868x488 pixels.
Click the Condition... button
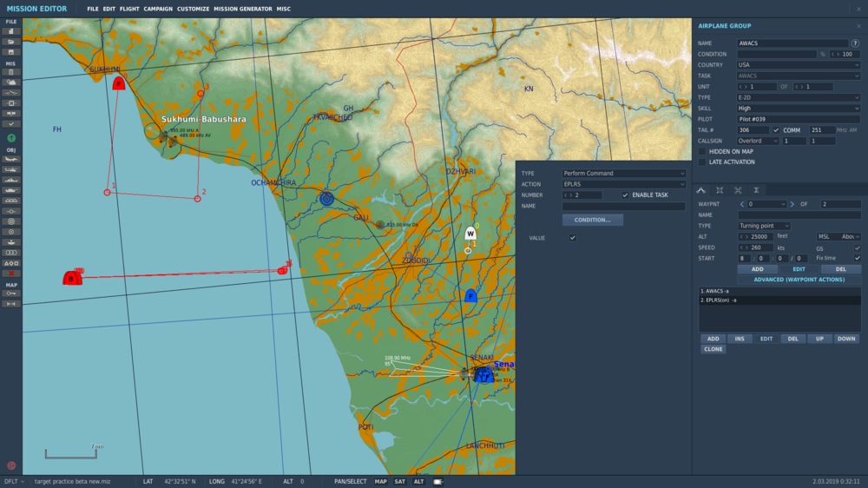click(592, 220)
